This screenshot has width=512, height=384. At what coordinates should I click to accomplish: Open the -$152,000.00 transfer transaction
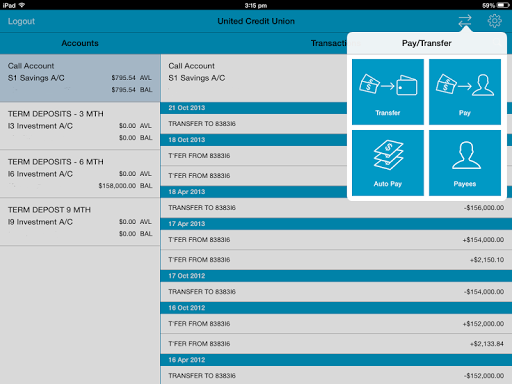[336, 375]
